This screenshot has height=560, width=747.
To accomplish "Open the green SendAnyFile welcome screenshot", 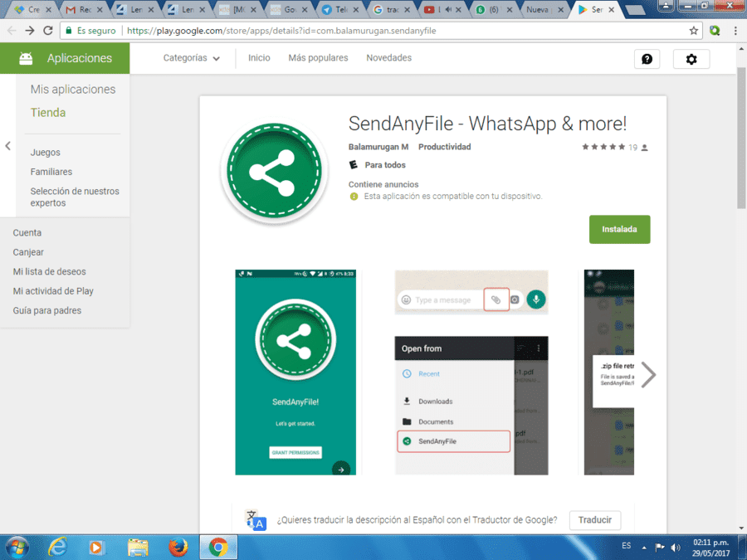I will [295, 373].
